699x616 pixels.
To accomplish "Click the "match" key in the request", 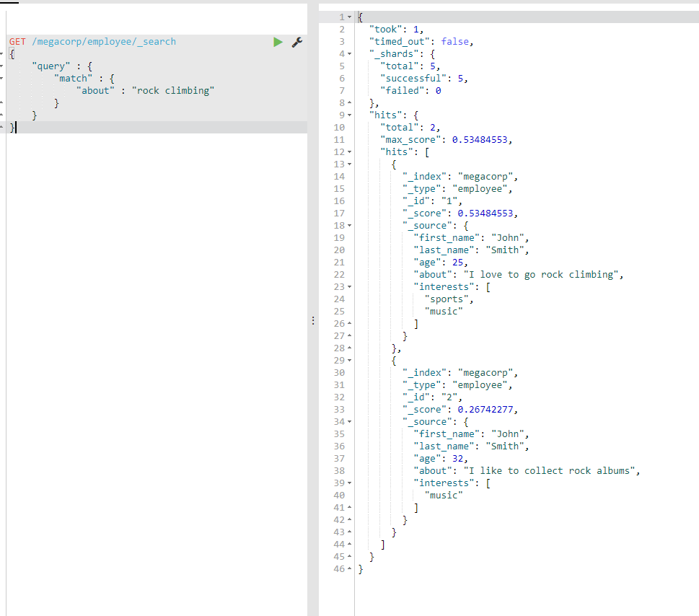I will [x=73, y=79].
